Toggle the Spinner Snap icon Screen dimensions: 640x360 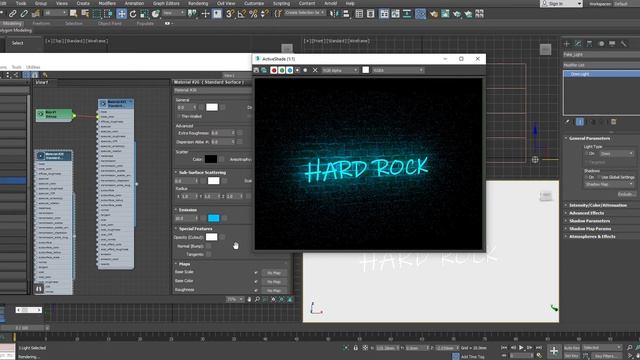point(264,14)
